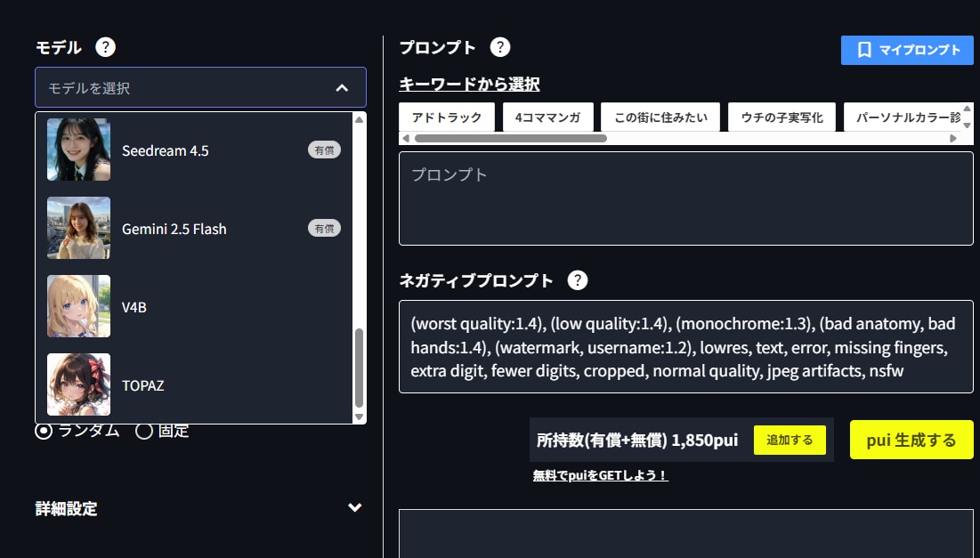
Task: Click the 所持数 1,850pui balance text
Action: click(x=637, y=440)
